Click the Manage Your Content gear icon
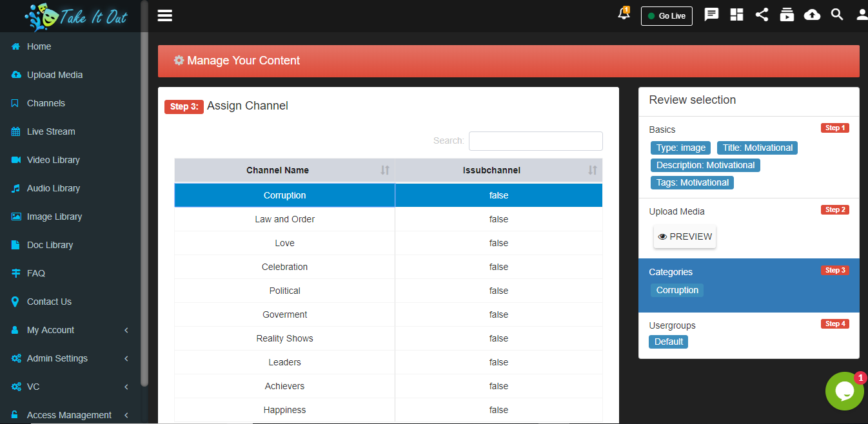The height and width of the screenshot is (424, 868). pos(179,61)
